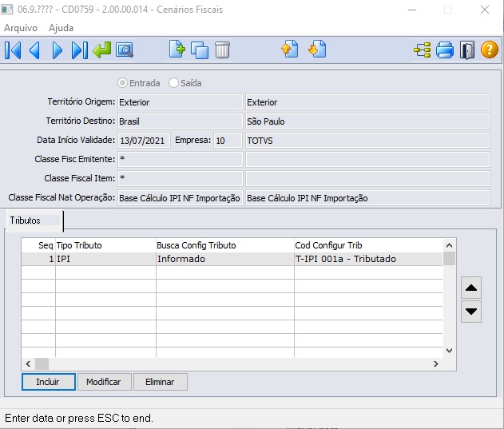The width and height of the screenshot is (504, 429).
Task: Click the Classe Fiscal Item field
Action: [181, 179]
